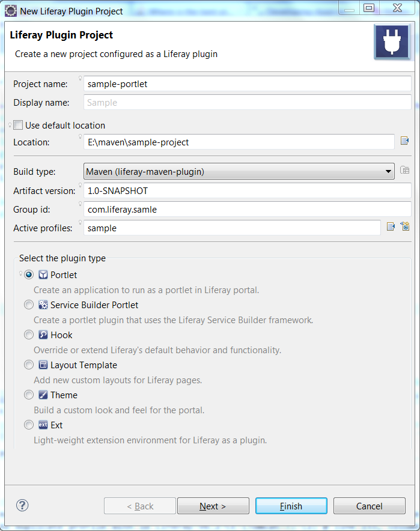Click select active profiles icon
This screenshot has height=531, width=420.
391,226
